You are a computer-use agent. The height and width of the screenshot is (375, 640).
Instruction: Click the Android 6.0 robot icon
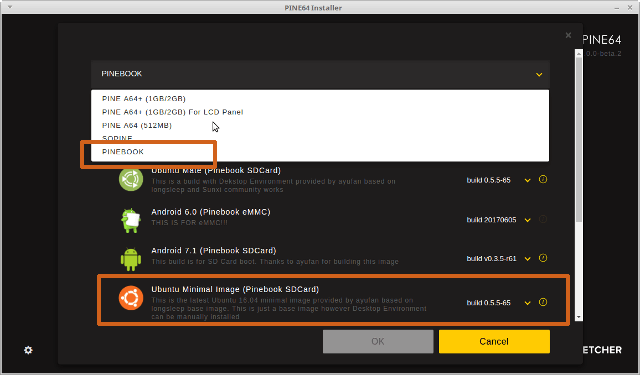click(131, 220)
